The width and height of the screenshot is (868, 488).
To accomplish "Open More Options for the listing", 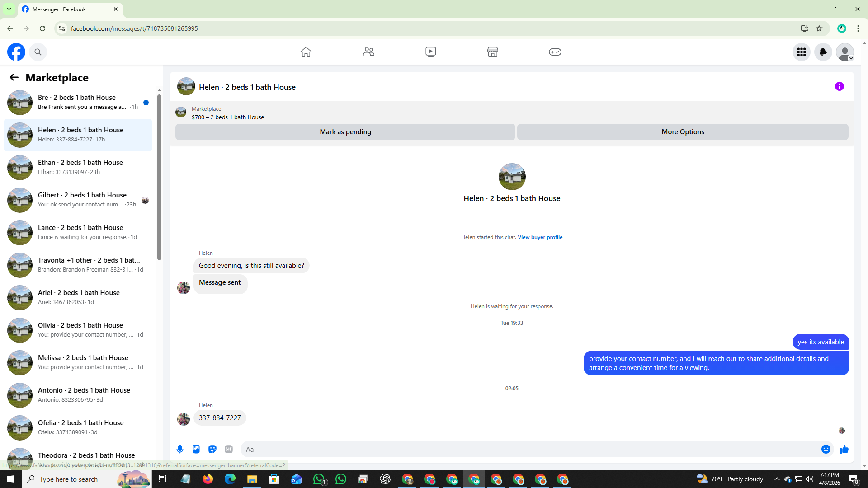I will pyautogui.click(x=682, y=132).
